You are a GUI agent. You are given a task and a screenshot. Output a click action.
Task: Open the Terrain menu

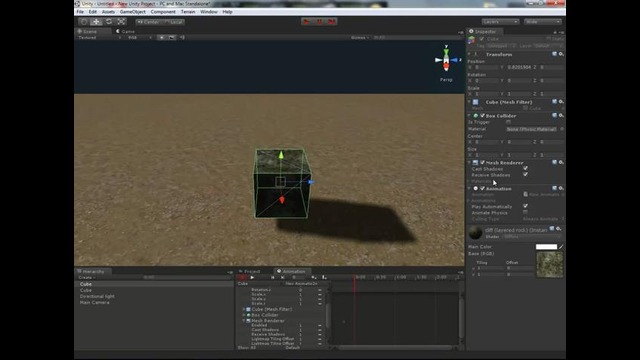pos(188,12)
